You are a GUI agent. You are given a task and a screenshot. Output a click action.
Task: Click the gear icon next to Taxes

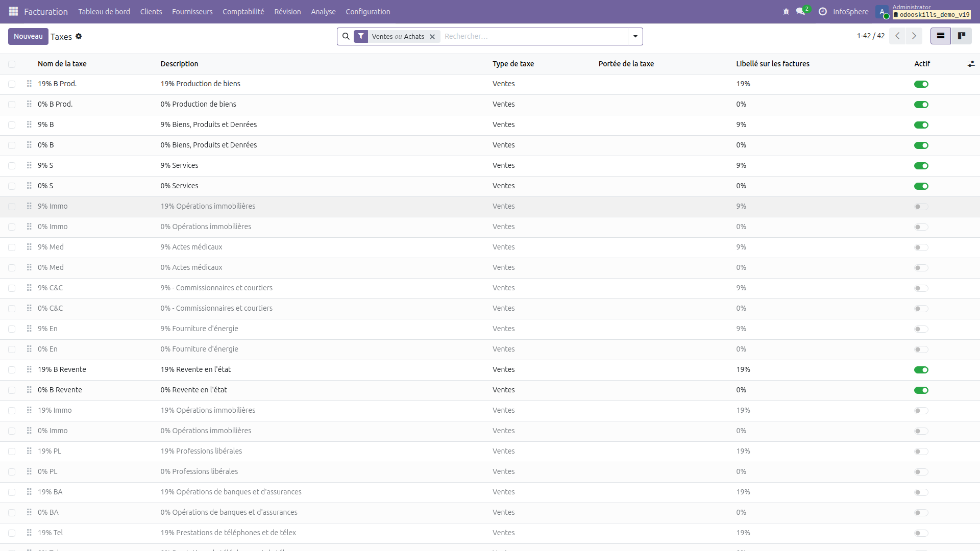[x=79, y=36]
